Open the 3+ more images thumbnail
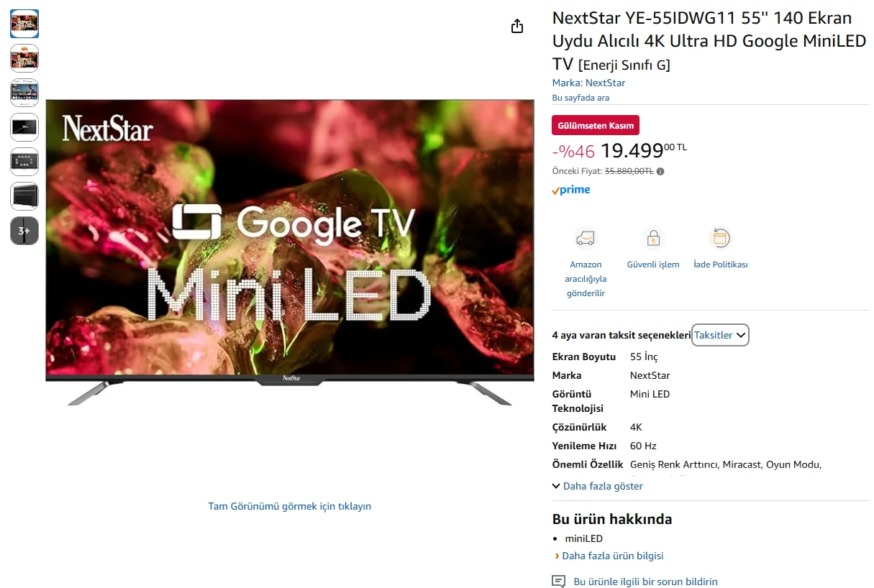 (x=24, y=231)
